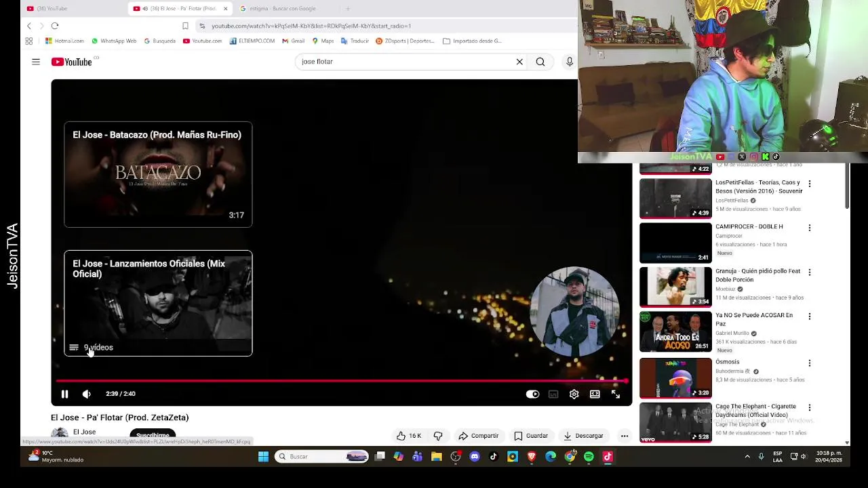
Task: Toggle subtitles in the video player
Action: click(553, 394)
